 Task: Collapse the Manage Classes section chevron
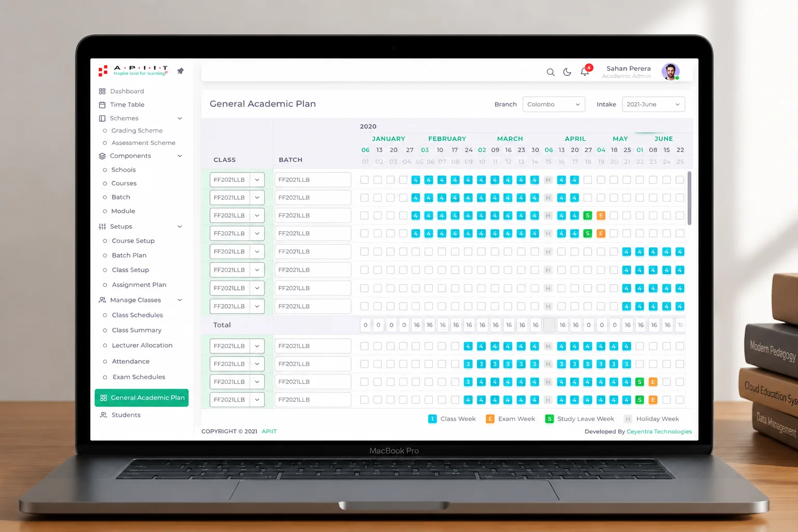(x=180, y=300)
